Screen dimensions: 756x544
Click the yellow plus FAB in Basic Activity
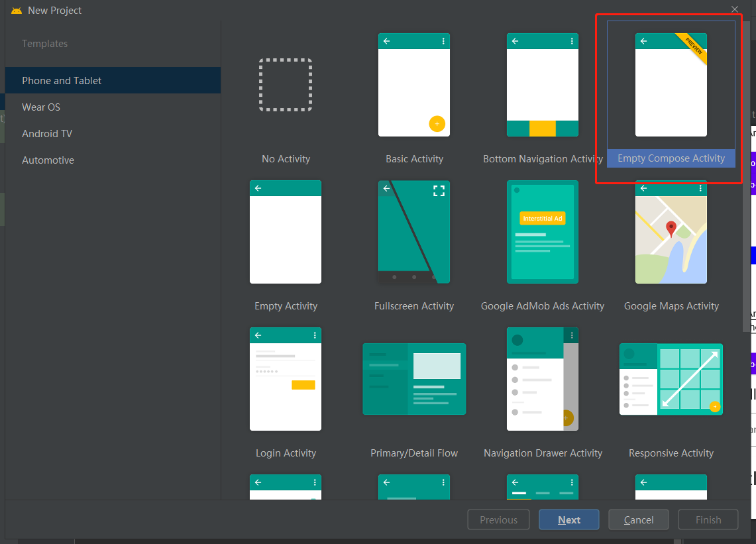[437, 123]
